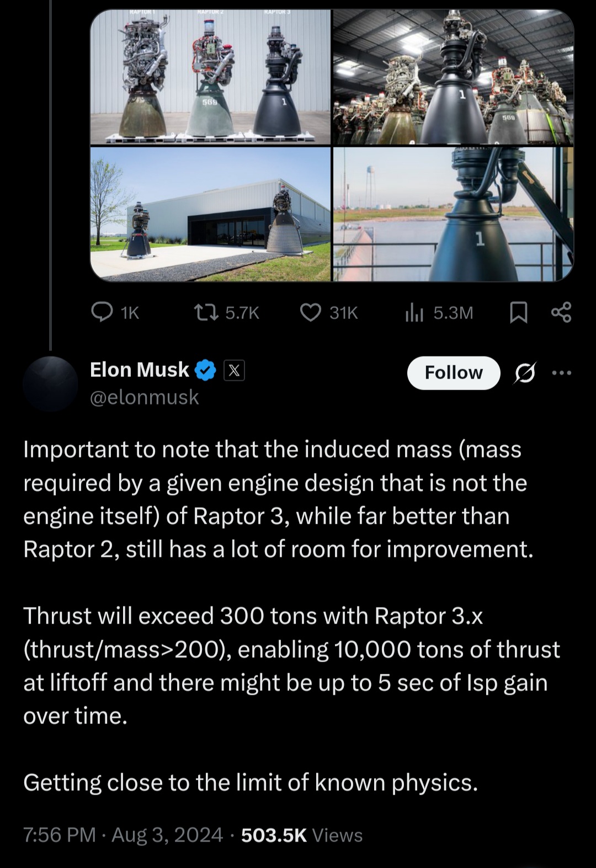View analytics via the bar chart icon
Image resolution: width=596 pixels, height=868 pixels.
414,313
